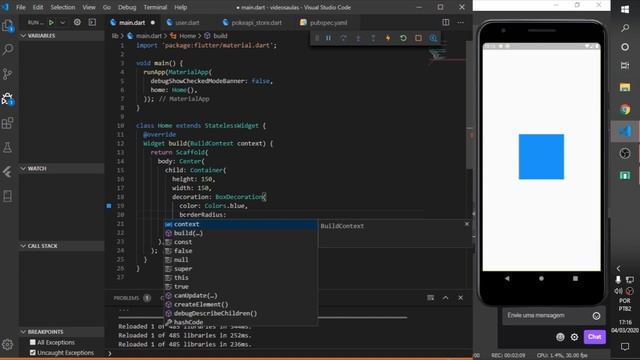Switch to the user.dart tab
Screen dimensions: 640x360
click(187, 22)
